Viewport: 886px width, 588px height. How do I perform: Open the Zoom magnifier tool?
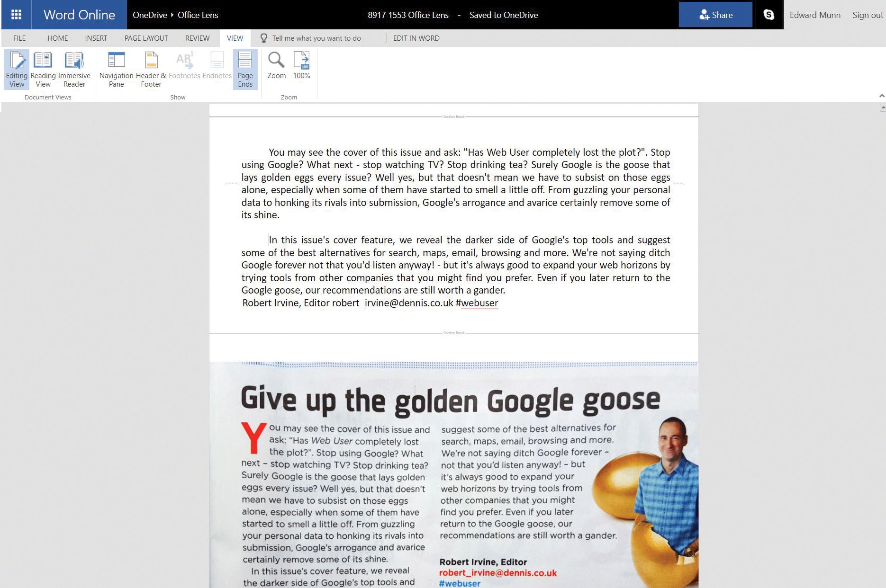276,65
